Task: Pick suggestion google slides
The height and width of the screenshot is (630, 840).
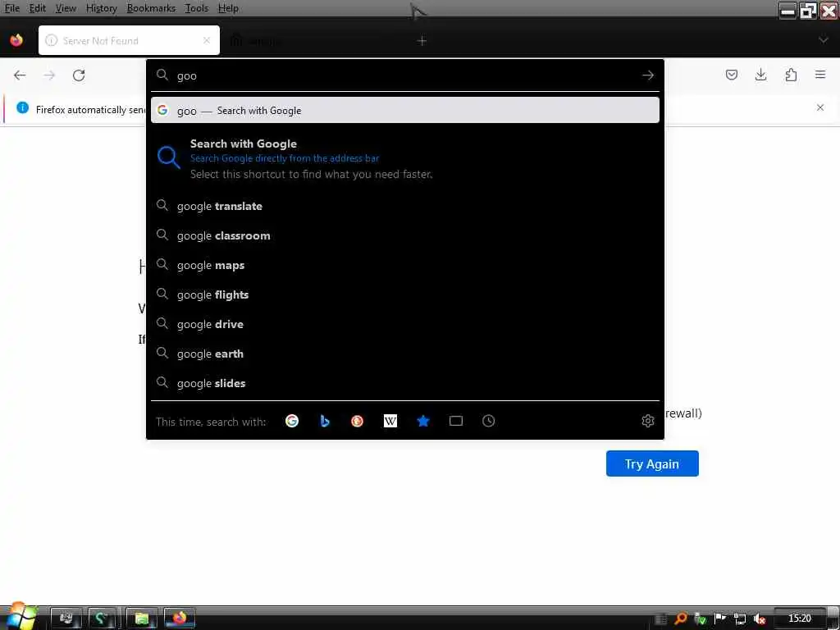Action: click(x=405, y=383)
